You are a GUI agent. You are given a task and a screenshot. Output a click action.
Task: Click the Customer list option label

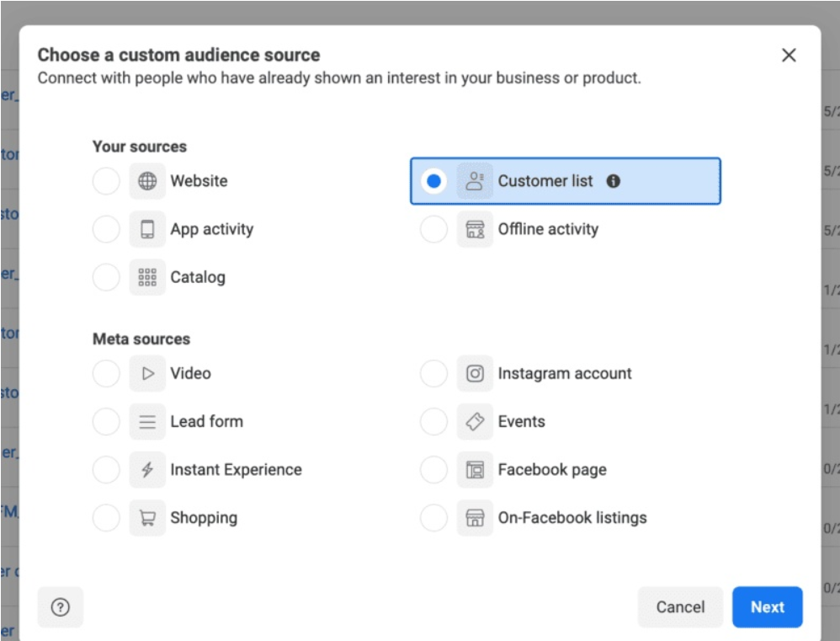pyautogui.click(x=545, y=181)
